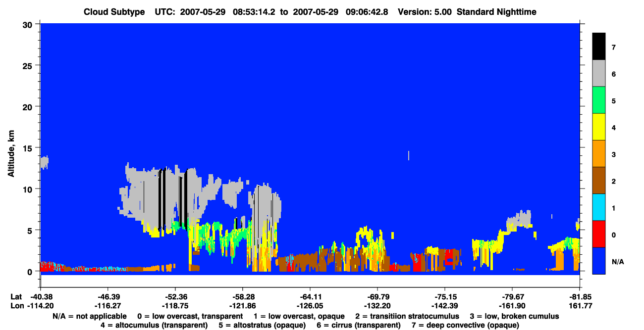Click the longitude value -142.39
This screenshot has height=330, width=644.
coord(444,306)
